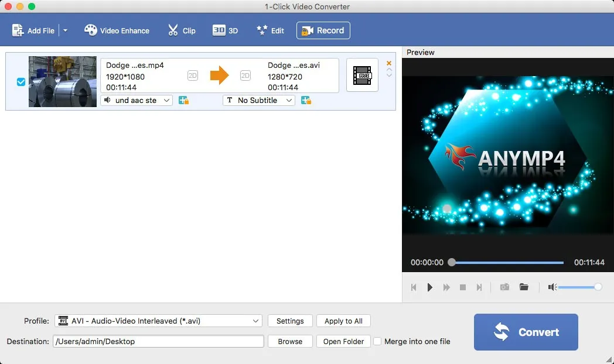This screenshot has height=364, width=614.
Task: Click the add subtitle icon
Action: click(x=306, y=101)
